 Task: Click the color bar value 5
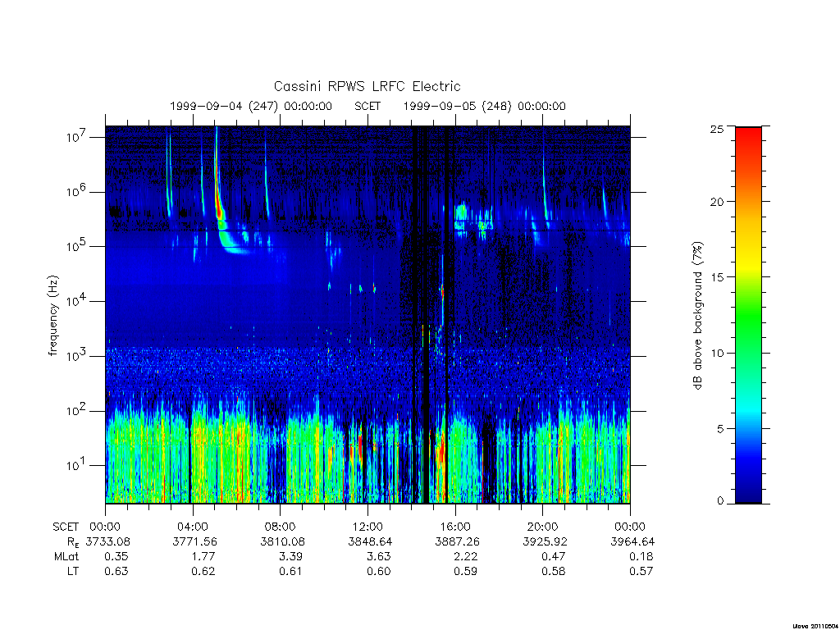(720, 428)
